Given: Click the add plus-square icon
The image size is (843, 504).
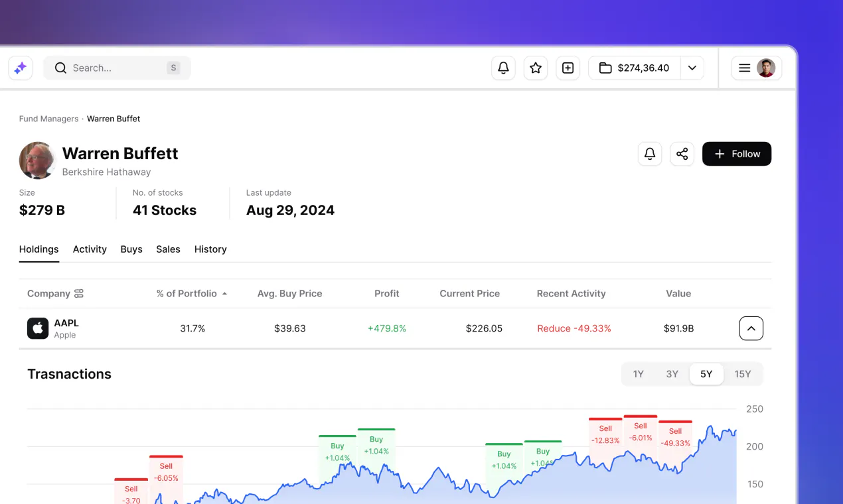Looking at the screenshot, I should (x=568, y=68).
